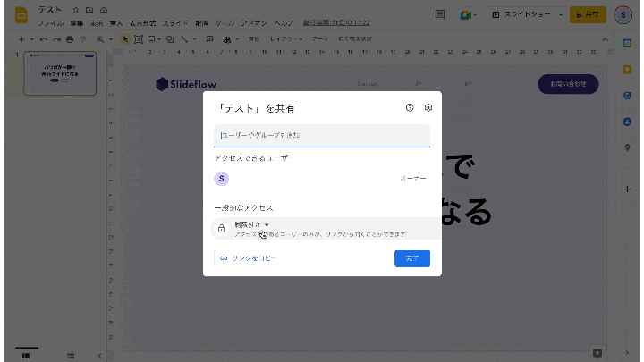The height and width of the screenshot is (362, 644).
Task: Open Google Tasks in side panel
Action: pos(627,95)
